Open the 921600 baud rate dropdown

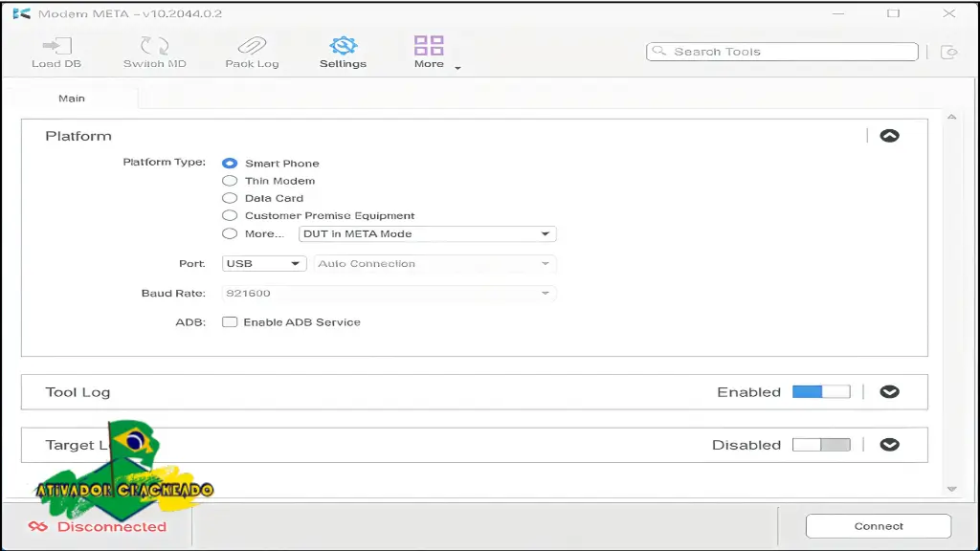click(389, 293)
